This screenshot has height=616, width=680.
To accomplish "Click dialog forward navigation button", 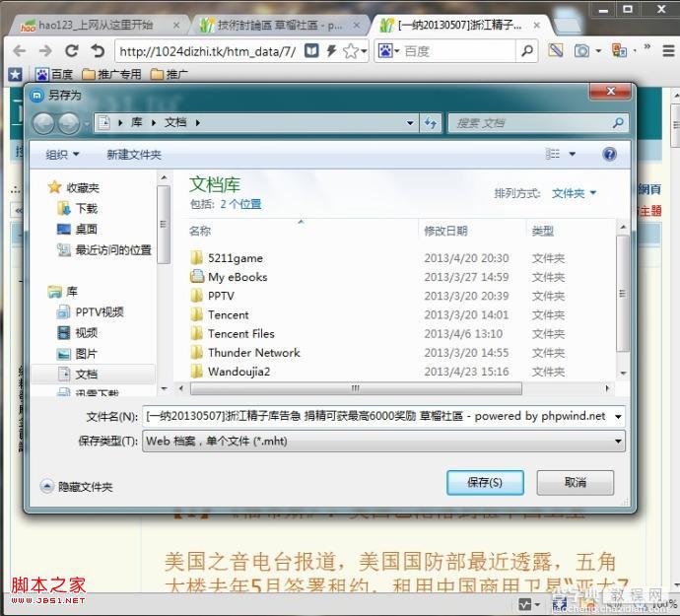I will (x=69, y=123).
